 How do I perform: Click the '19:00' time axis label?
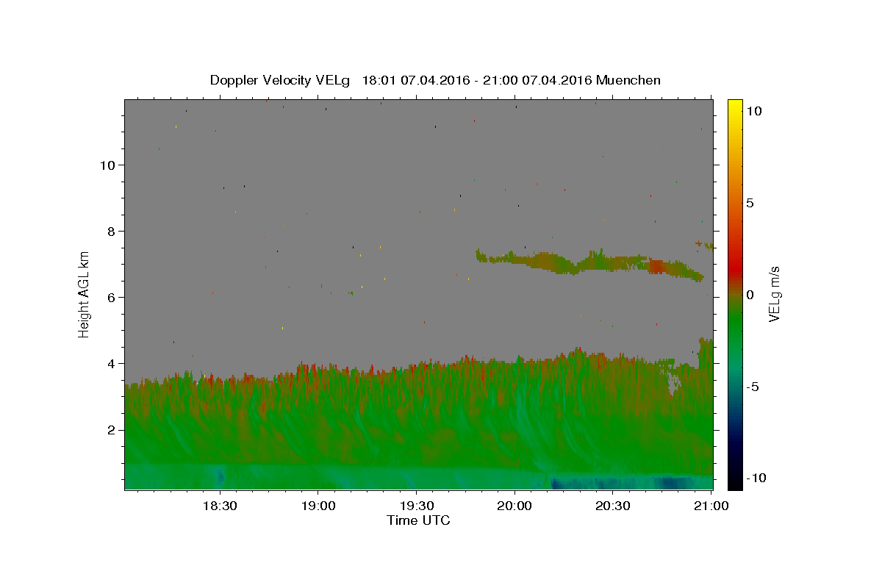[318, 506]
